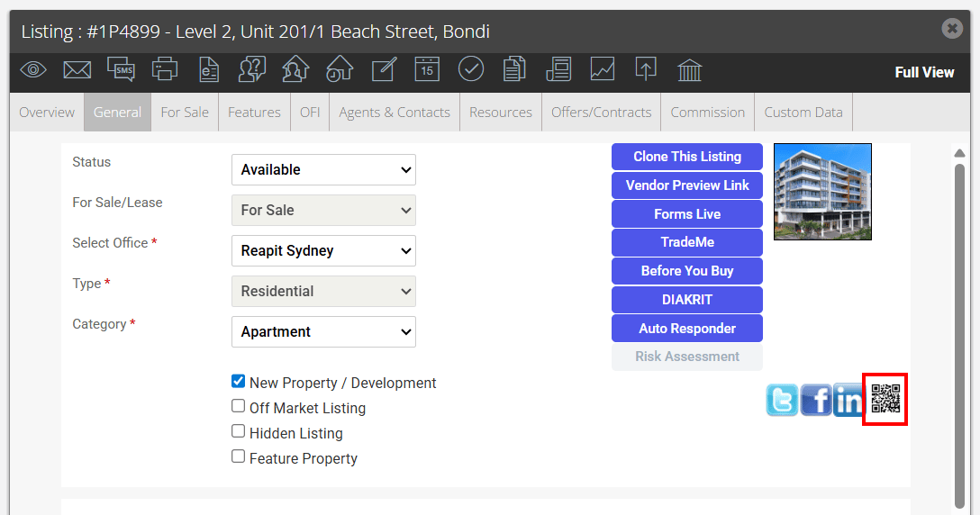Switch to the Features tab
This screenshot has width=980, height=515.
(254, 113)
